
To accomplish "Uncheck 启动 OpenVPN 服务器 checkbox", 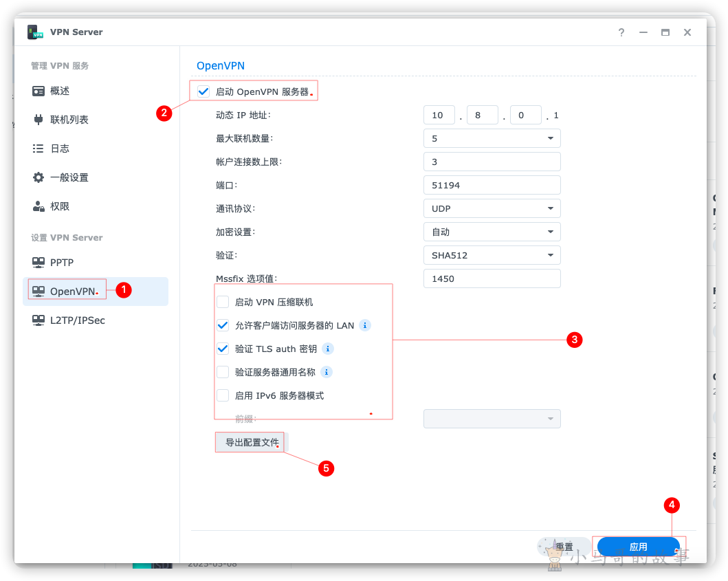I will pyautogui.click(x=203, y=91).
